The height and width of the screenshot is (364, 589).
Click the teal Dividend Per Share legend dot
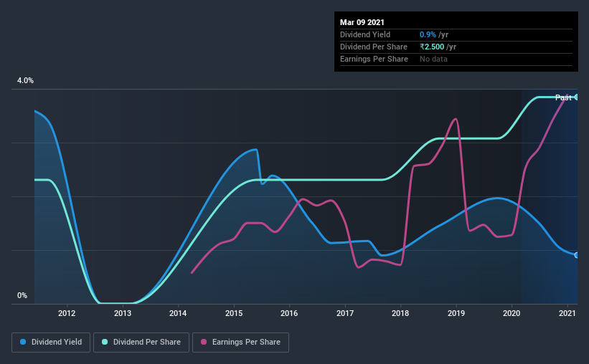105,342
